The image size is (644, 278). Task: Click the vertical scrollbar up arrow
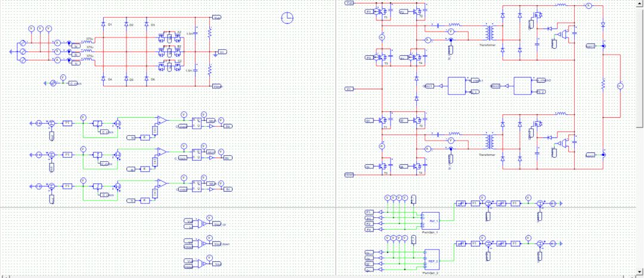pyautogui.click(x=640, y=4)
